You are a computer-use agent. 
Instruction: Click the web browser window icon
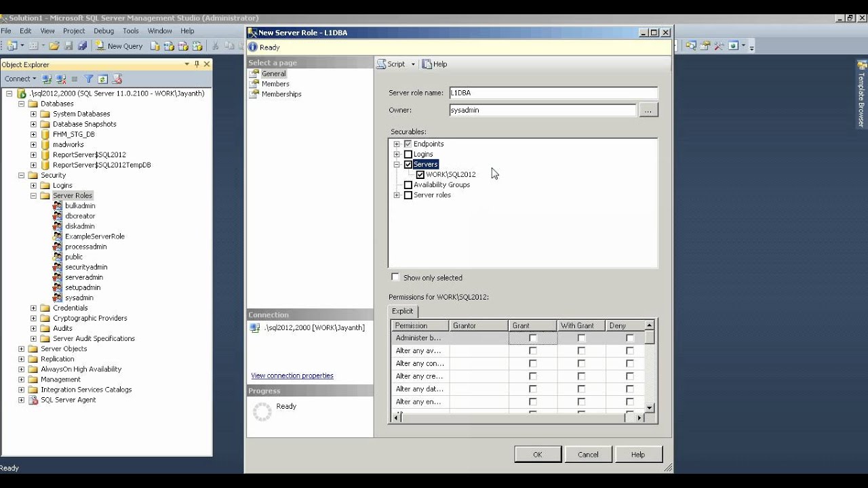pos(733,46)
